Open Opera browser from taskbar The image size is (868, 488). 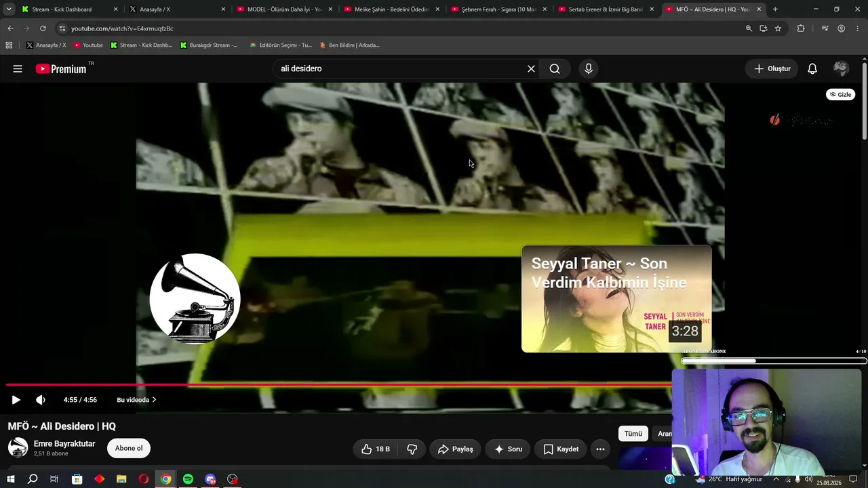point(144,479)
